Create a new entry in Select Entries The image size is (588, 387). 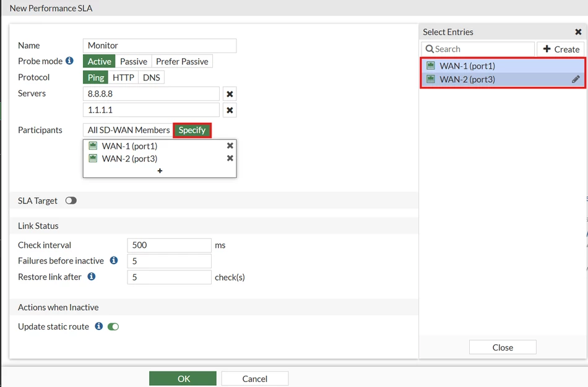coord(561,49)
